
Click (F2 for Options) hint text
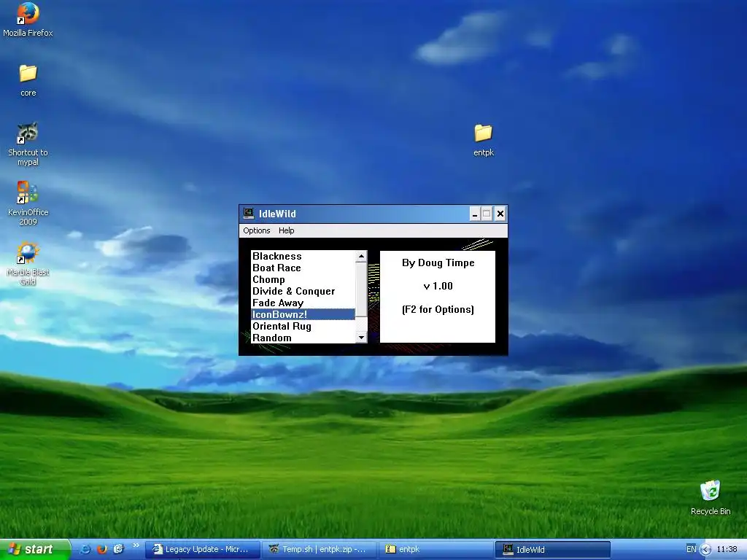(x=438, y=309)
